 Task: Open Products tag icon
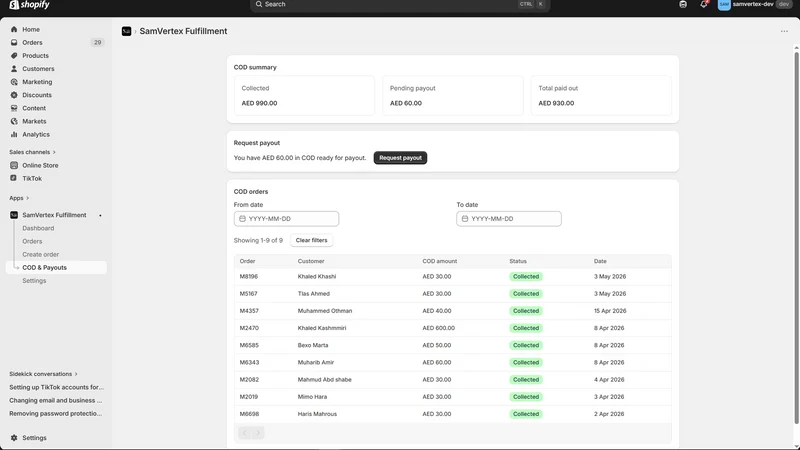(14, 56)
